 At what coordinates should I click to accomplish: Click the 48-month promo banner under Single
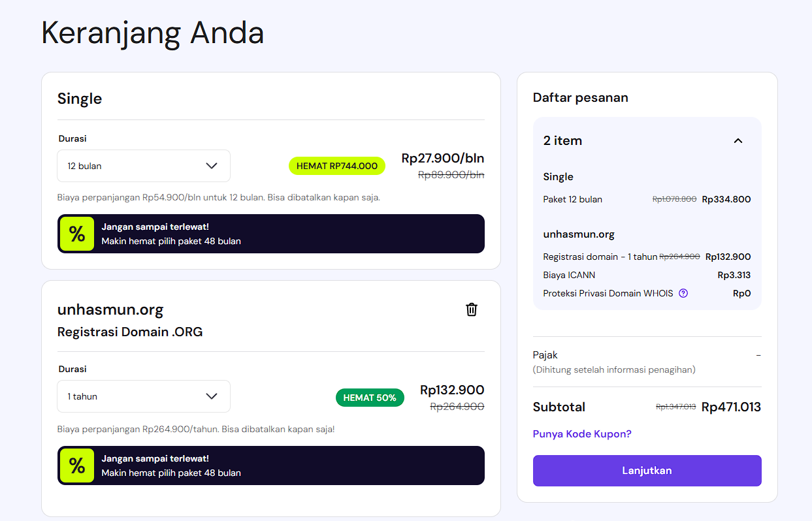tap(287, 234)
